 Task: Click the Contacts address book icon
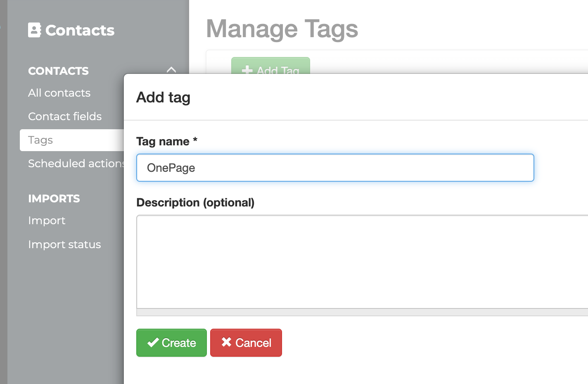(x=34, y=30)
